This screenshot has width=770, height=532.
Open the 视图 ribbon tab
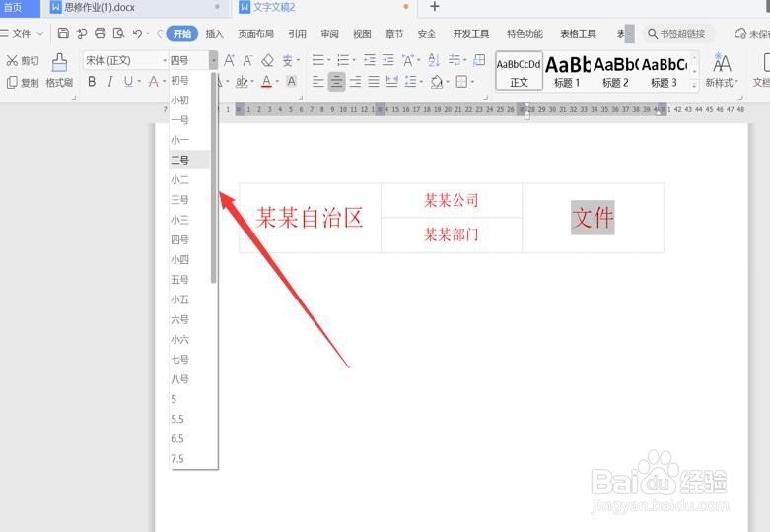point(362,33)
